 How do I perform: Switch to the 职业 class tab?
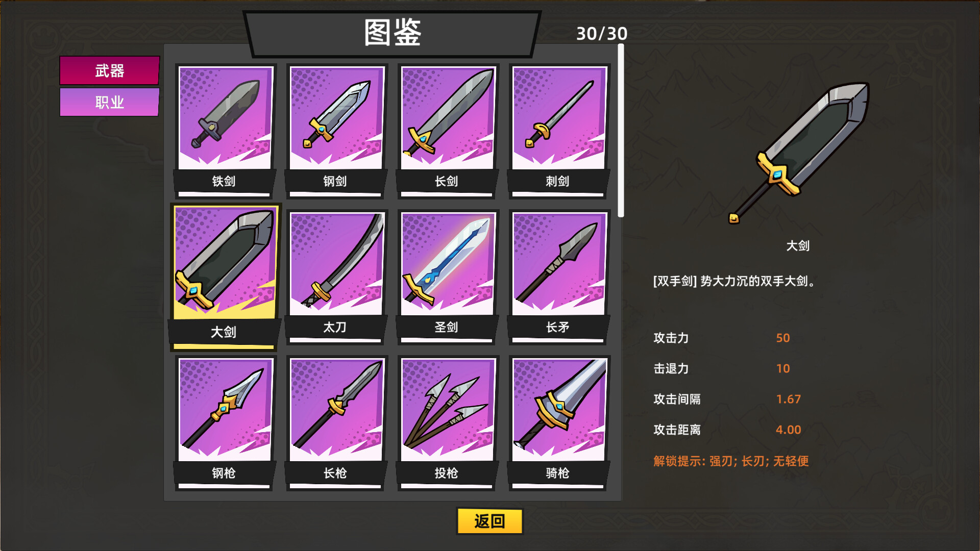point(109,102)
